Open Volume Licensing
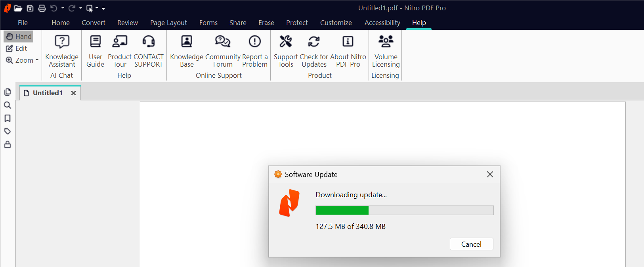 386,51
